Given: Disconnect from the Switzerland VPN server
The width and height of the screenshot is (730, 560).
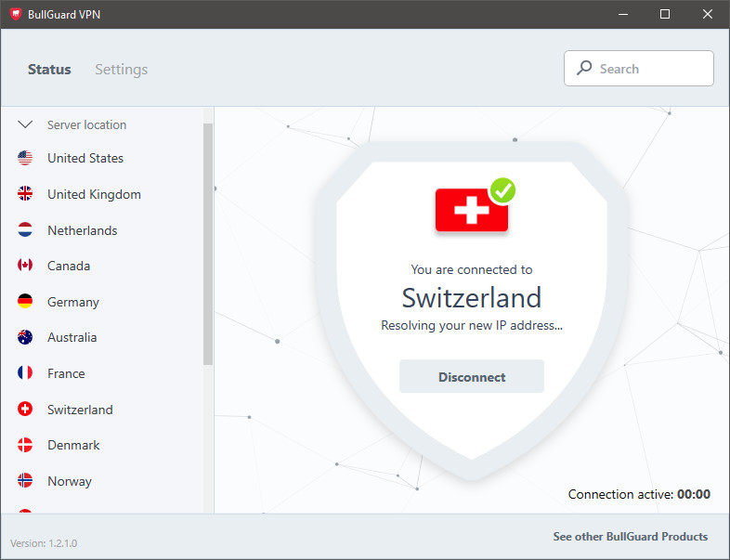Looking at the screenshot, I should [x=472, y=376].
